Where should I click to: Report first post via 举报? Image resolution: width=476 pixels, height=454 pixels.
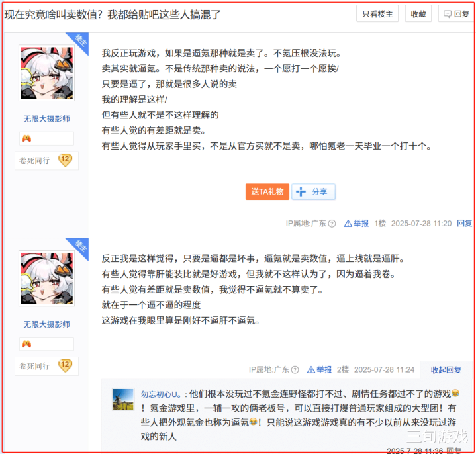click(x=356, y=224)
